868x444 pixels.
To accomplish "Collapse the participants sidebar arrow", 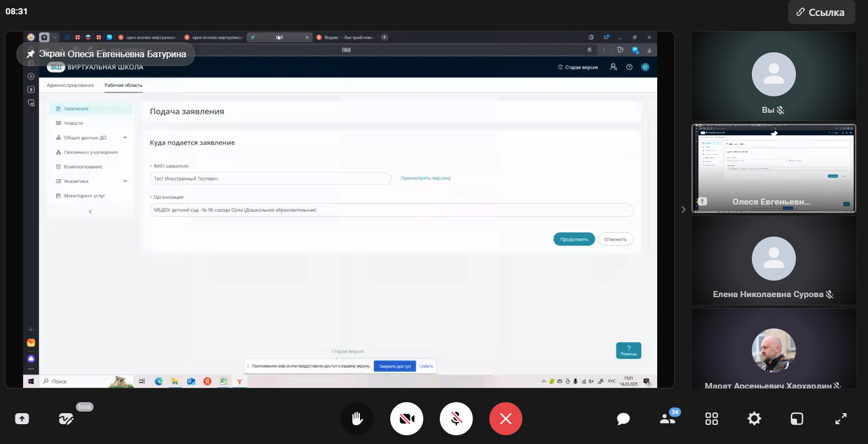I will point(683,210).
